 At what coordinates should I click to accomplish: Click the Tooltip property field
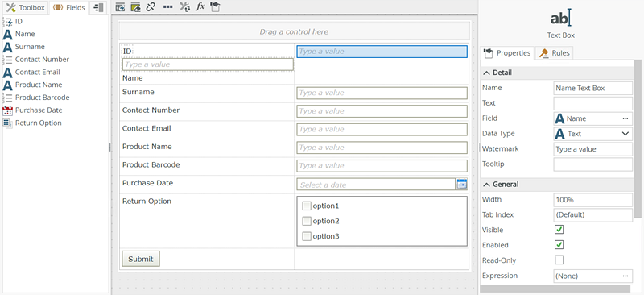593,164
